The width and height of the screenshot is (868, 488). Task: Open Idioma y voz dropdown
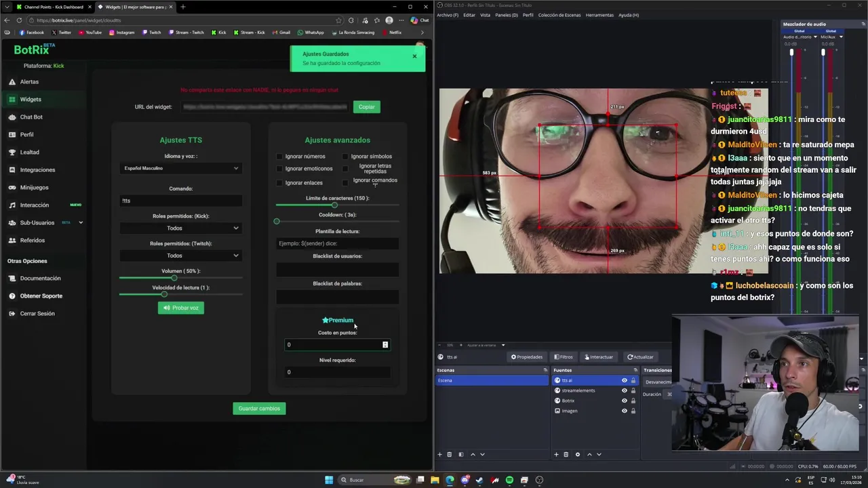pos(180,168)
